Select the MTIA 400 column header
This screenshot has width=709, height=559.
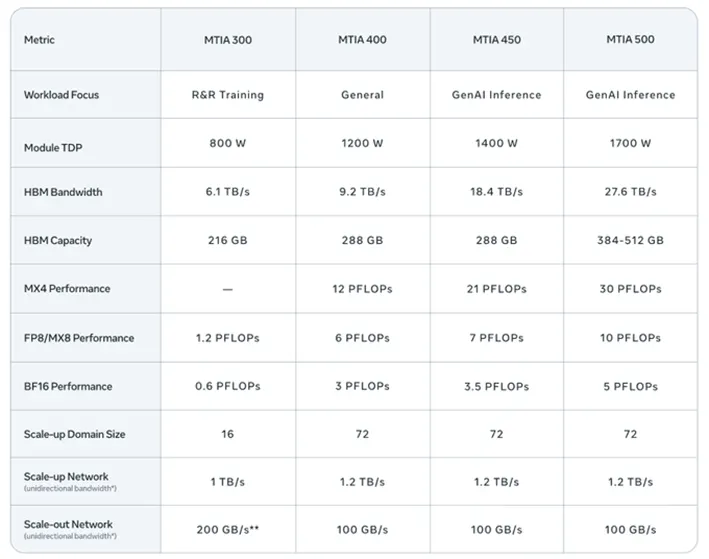tap(362, 40)
